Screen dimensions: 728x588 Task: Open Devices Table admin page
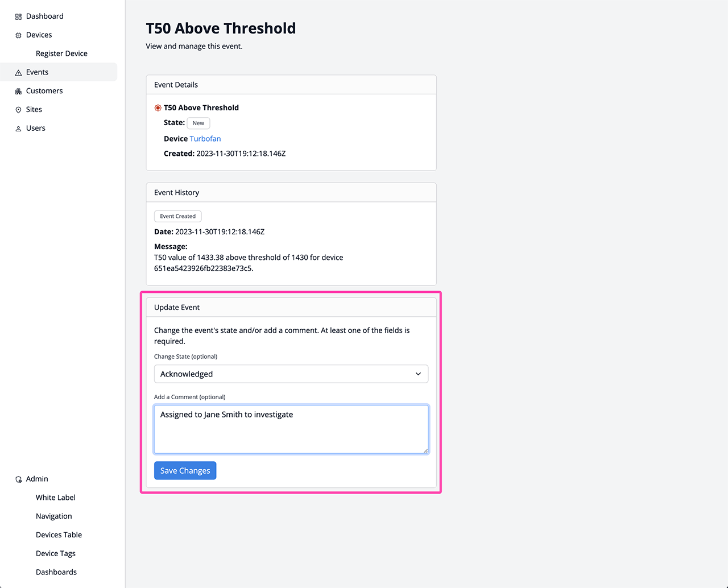59,535
